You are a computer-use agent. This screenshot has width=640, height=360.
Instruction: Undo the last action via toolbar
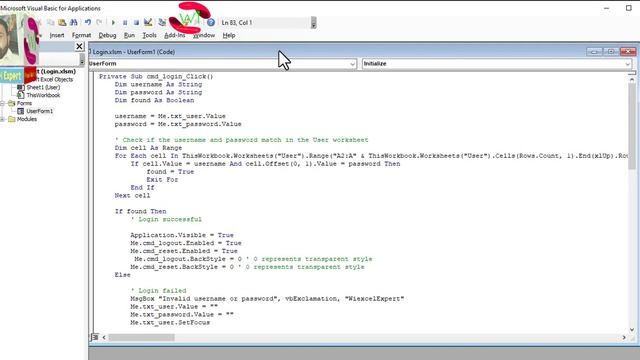point(88,22)
